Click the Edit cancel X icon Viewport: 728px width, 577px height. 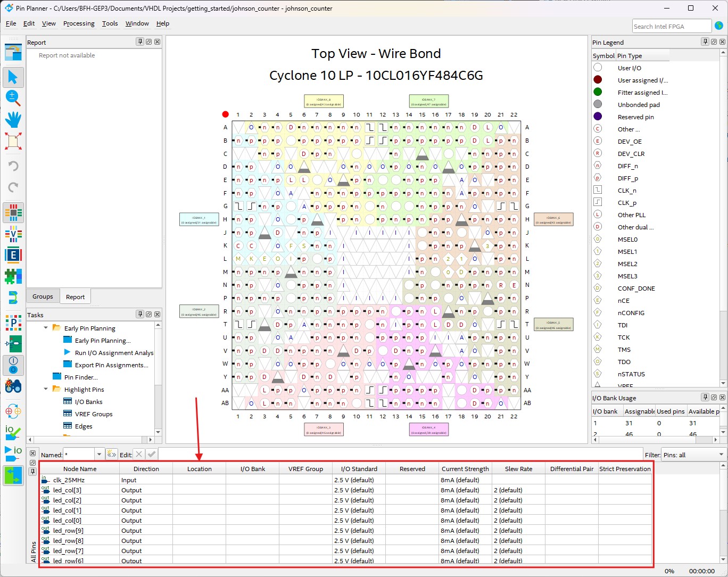[x=138, y=454]
